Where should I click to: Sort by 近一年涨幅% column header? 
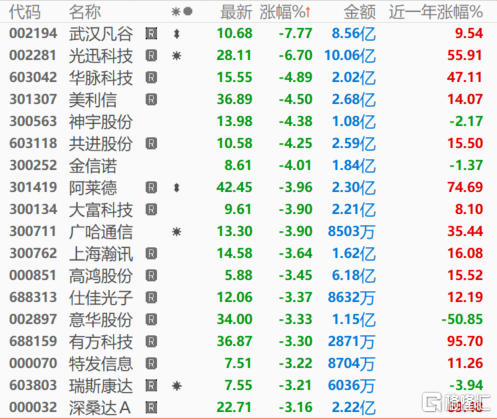pos(436,12)
